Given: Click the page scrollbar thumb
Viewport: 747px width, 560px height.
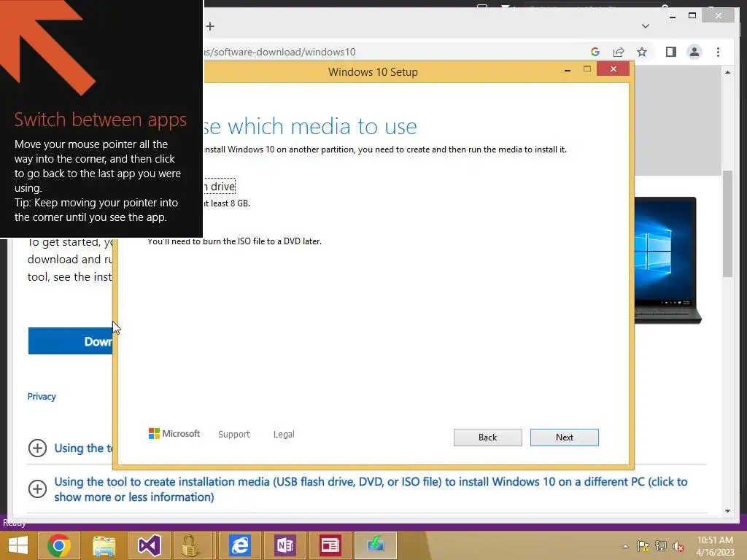Looking at the screenshot, I should (x=727, y=223).
